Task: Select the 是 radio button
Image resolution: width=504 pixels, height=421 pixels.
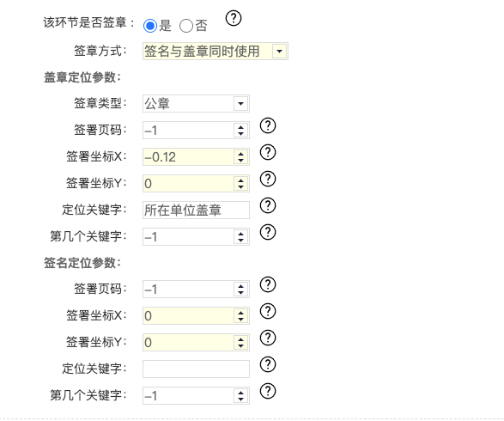Action: 150,26
